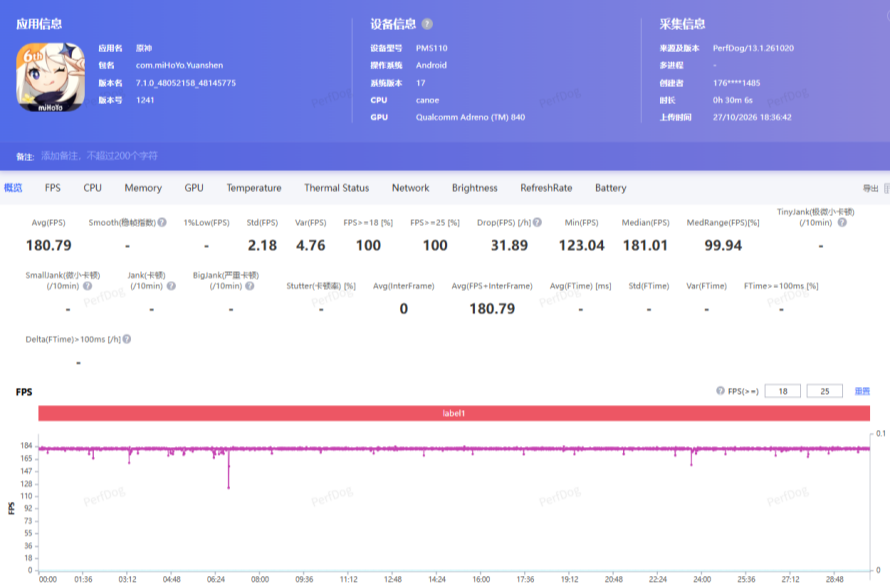
Task: Open the RefreshRate tab
Action: tap(546, 188)
